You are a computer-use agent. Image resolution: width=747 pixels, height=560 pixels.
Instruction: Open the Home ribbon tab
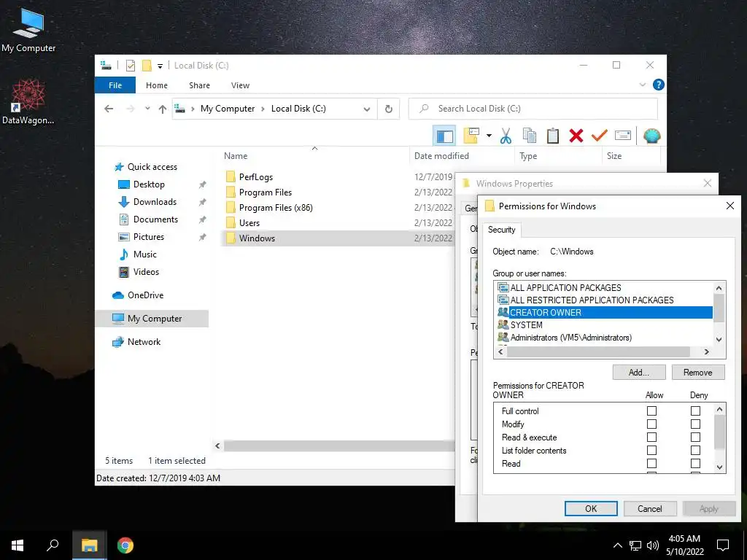point(157,85)
